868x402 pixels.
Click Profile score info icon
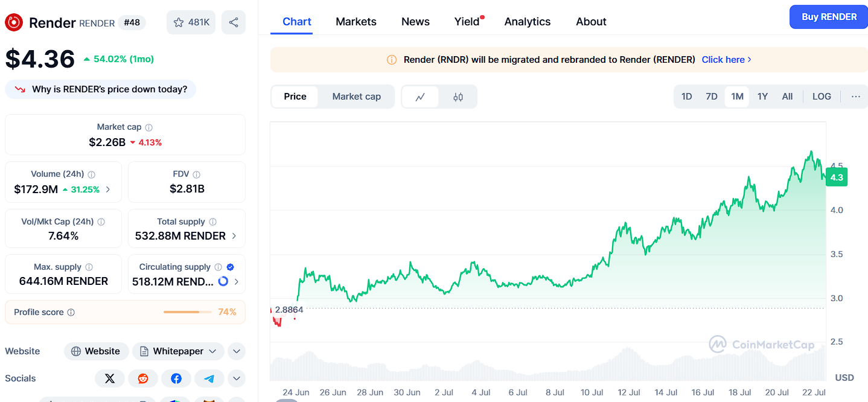point(71,313)
